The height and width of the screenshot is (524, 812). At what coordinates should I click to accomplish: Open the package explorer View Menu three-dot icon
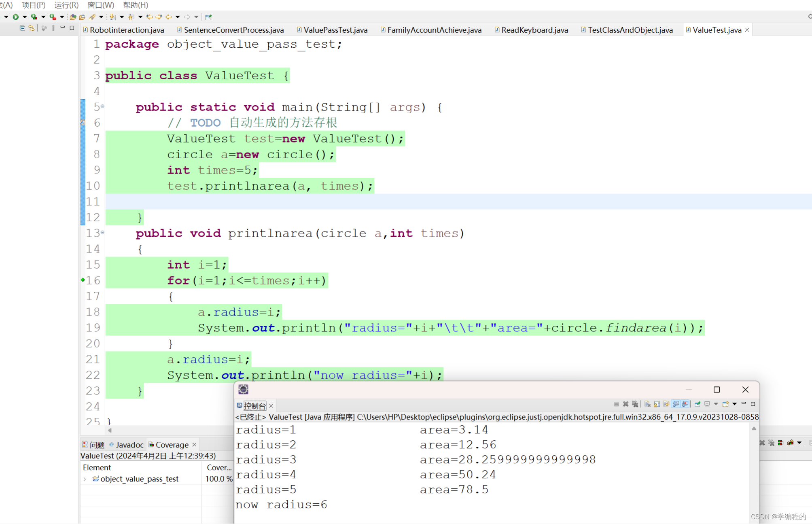pos(53,28)
